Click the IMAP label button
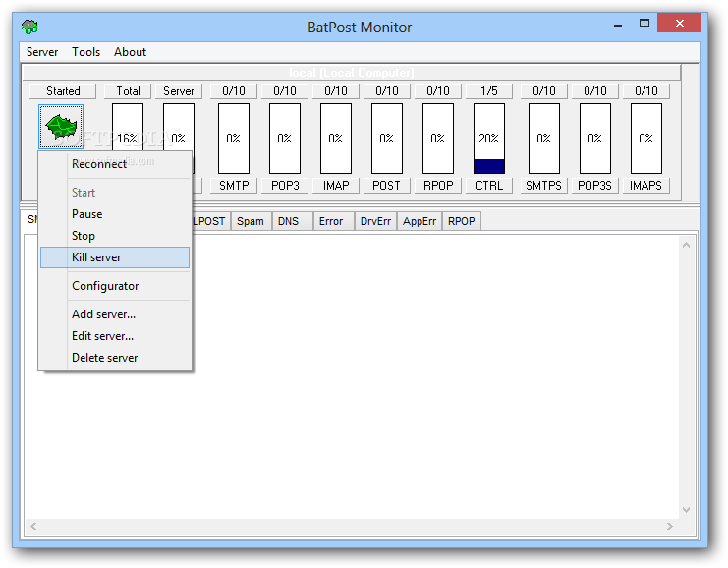This screenshot has width=728, height=568. pyautogui.click(x=336, y=186)
